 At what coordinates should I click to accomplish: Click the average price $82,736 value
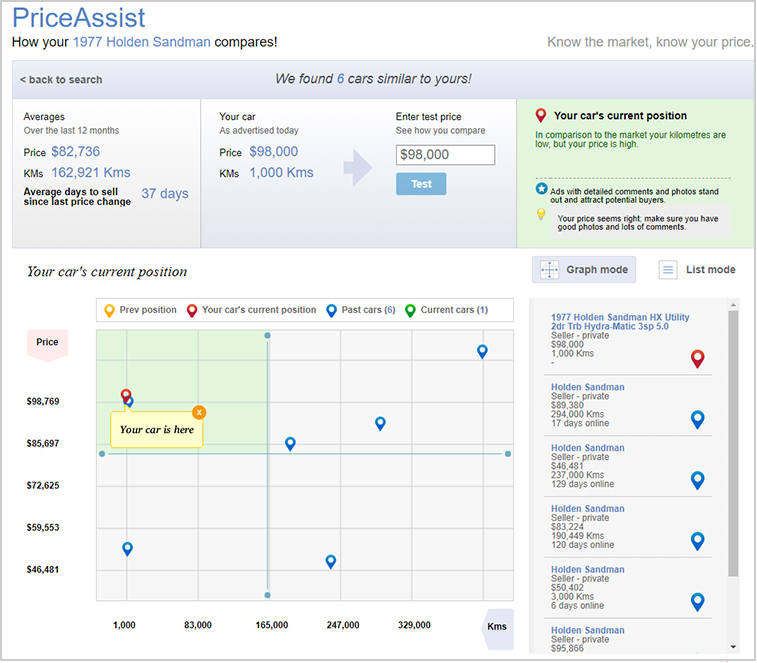click(75, 152)
